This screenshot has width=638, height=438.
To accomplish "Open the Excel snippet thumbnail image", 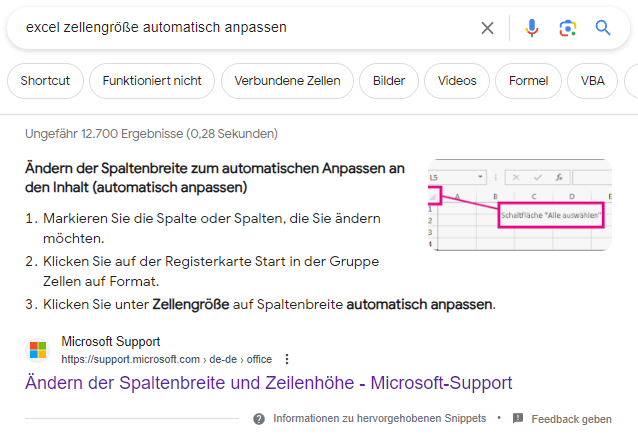I will 520,205.
